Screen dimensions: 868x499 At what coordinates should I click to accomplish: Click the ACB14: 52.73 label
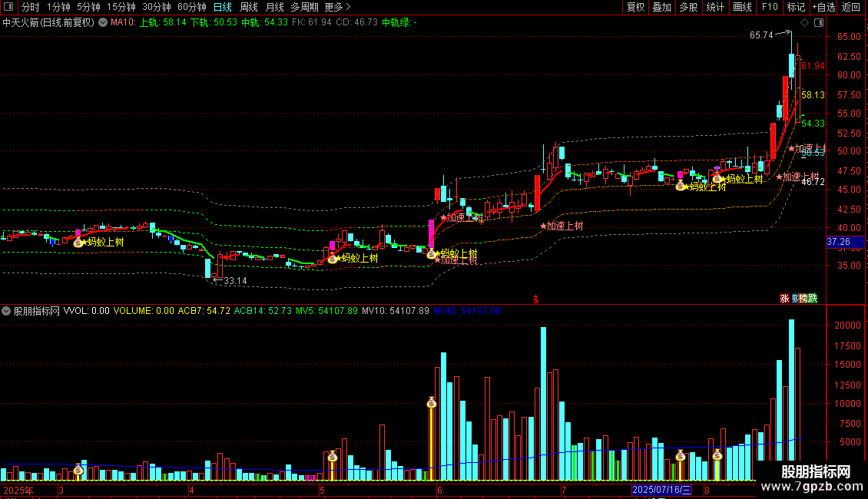(263, 311)
